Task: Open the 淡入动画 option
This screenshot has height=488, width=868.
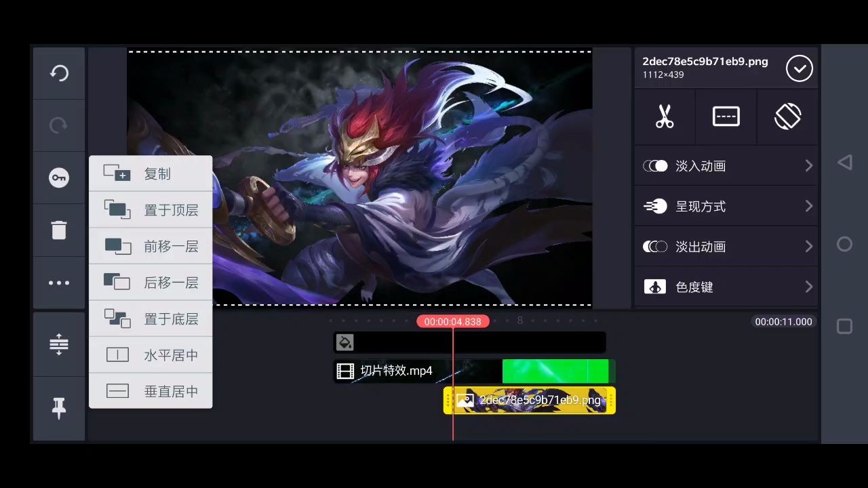Action: [x=726, y=166]
